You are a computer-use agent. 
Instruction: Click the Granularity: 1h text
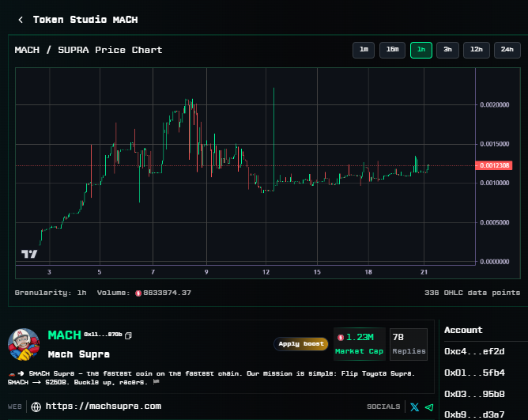pyautogui.click(x=51, y=293)
